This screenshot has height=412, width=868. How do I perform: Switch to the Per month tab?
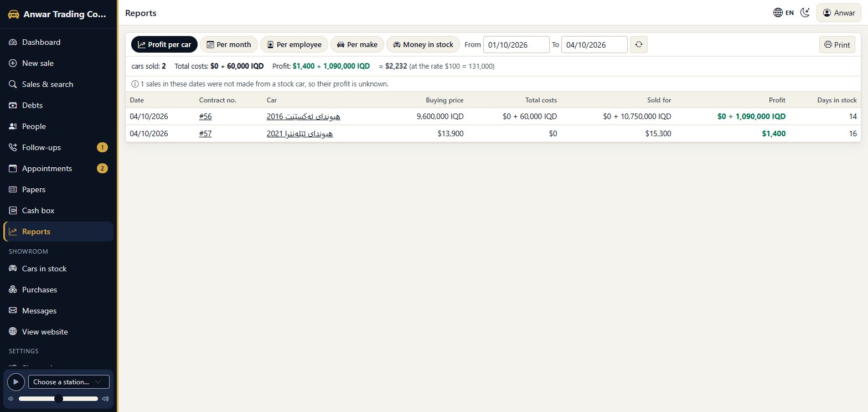click(229, 44)
